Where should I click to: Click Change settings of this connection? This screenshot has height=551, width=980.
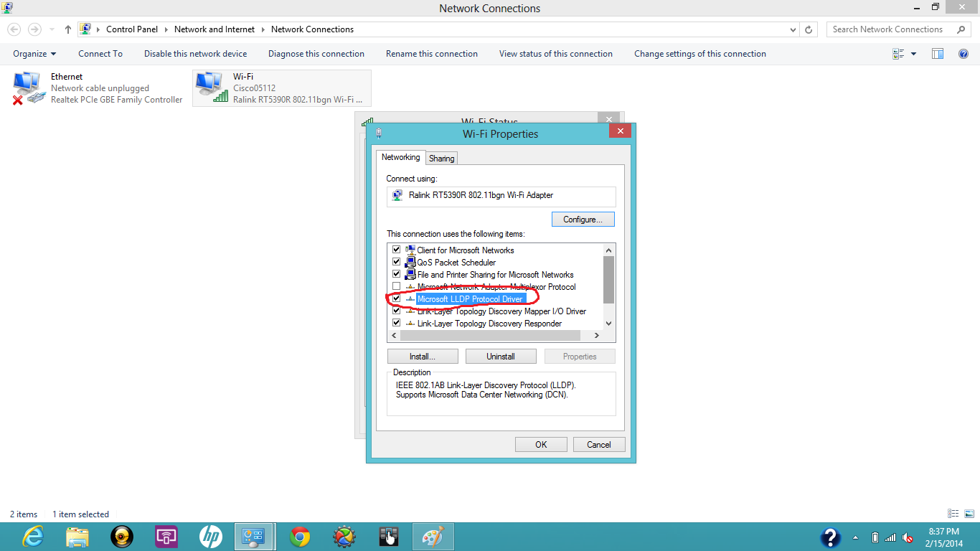click(x=700, y=54)
